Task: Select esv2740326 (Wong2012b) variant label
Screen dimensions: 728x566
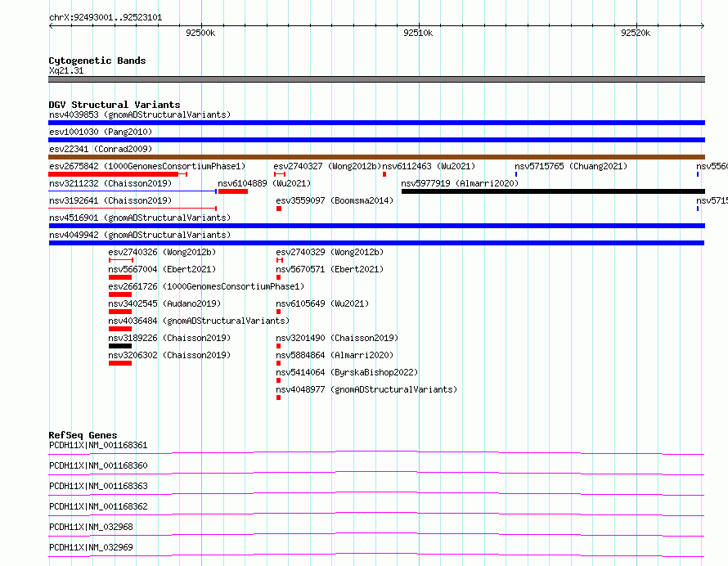Action: tap(162, 252)
